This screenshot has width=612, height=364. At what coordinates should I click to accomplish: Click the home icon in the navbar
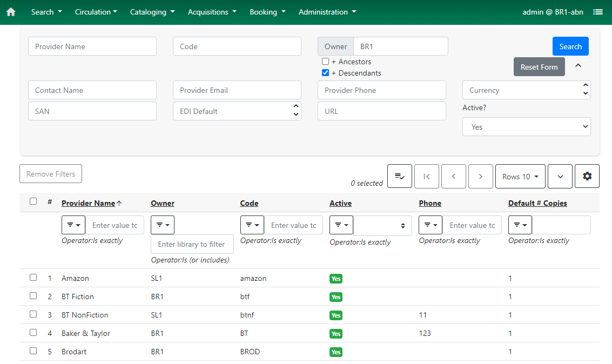[11, 11]
